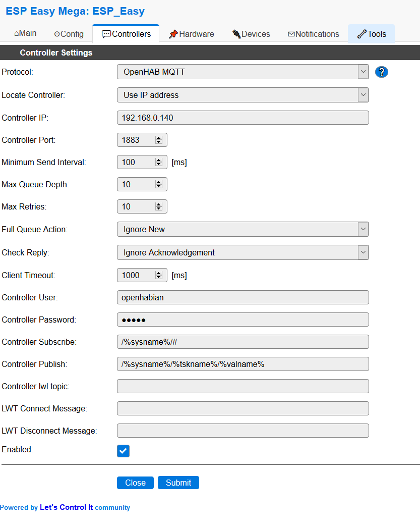
Task: Switch to the Devices tab
Action: pos(251,34)
